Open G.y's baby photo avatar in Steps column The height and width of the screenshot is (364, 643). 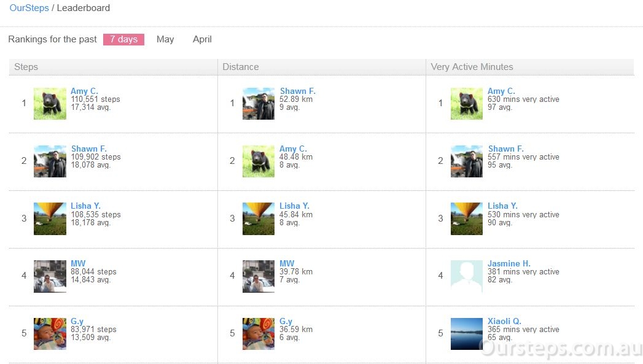(50, 334)
